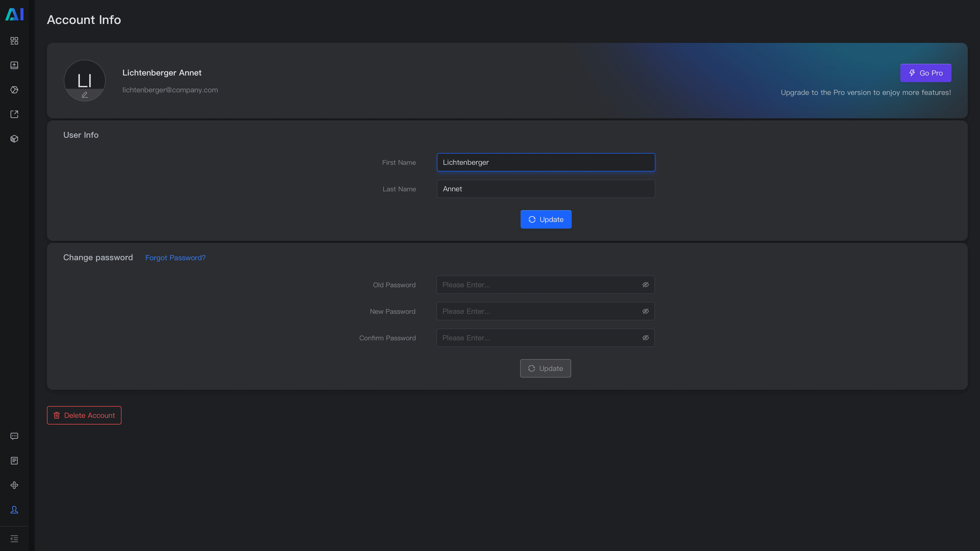
Task: Edit the LI avatar picture
Action: pos(84,95)
